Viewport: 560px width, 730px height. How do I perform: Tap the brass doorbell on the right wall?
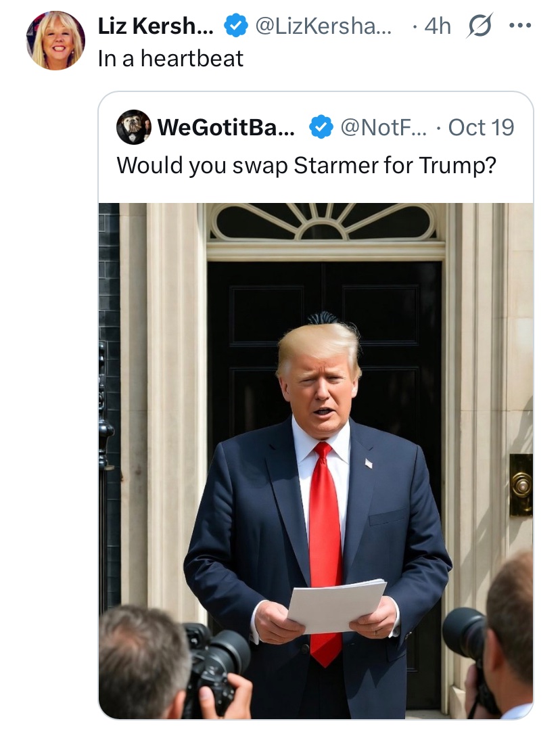coord(521,485)
